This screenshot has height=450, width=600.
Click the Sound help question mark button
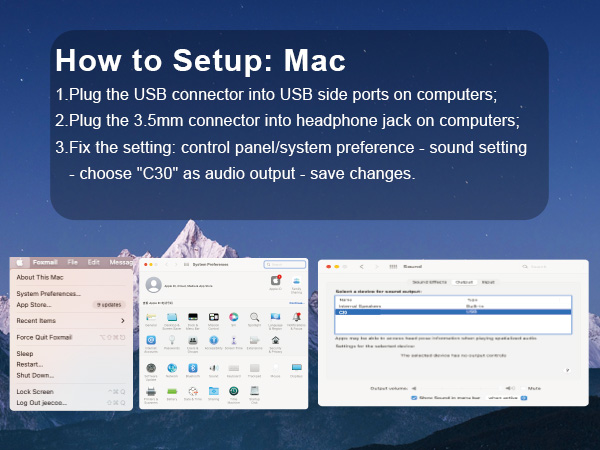tap(568, 370)
